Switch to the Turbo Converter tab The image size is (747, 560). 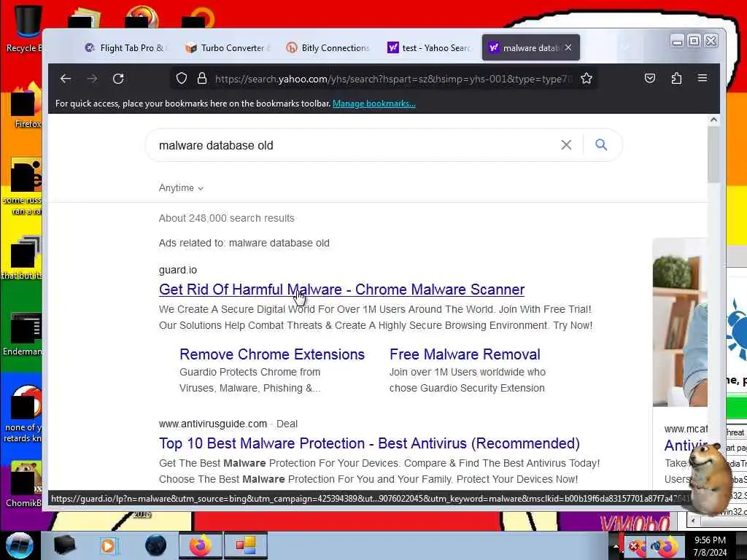point(228,47)
